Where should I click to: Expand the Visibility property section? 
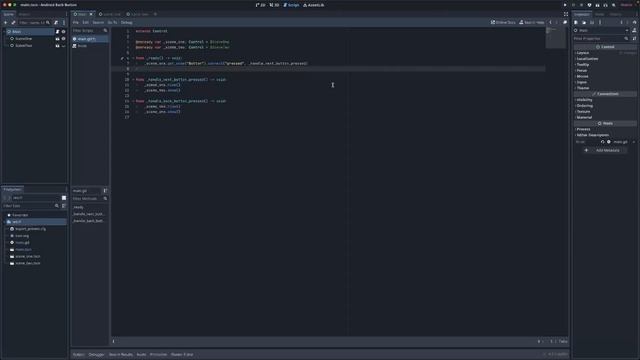[x=584, y=100]
